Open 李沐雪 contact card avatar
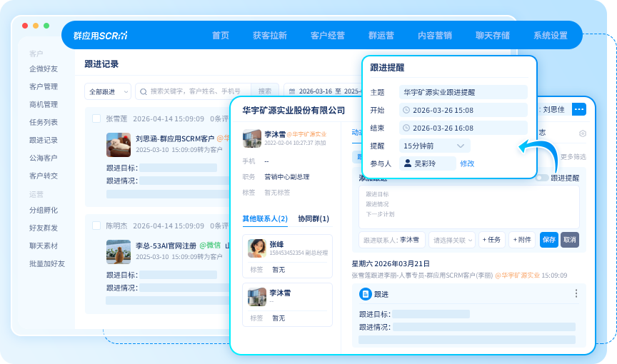The image size is (617, 364). [x=257, y=297]
